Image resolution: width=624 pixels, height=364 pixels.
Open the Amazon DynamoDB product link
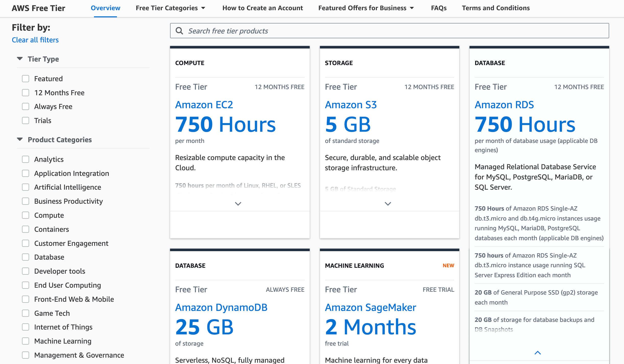221,307
